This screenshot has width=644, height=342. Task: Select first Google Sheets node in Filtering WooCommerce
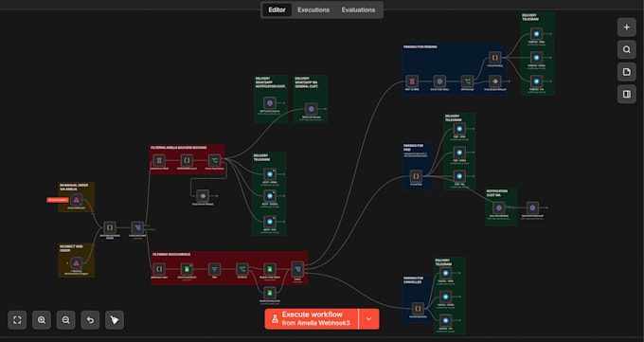(187, 269)
